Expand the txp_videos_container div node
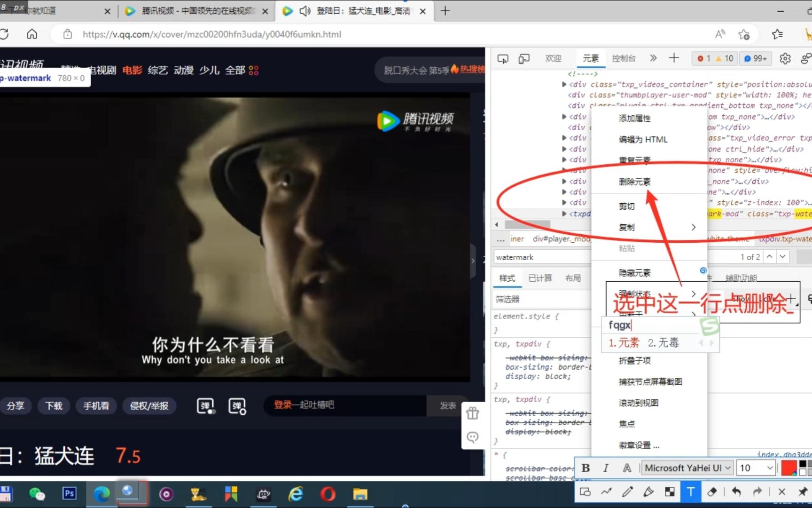 (x=564, y=85)
